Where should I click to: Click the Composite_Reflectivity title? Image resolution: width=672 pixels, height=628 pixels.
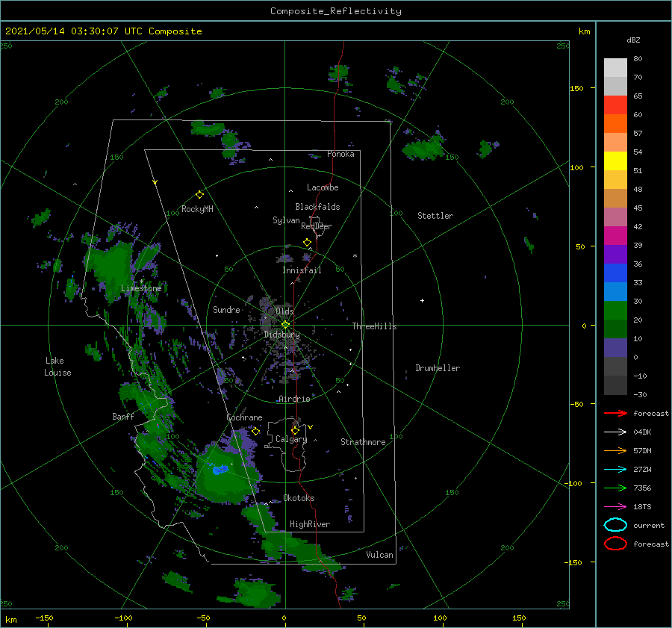click(x=336, y=11)
